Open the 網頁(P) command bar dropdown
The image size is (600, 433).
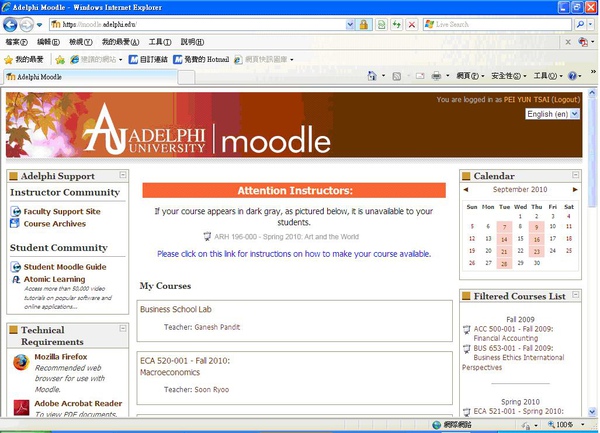[x=470, y=76]
